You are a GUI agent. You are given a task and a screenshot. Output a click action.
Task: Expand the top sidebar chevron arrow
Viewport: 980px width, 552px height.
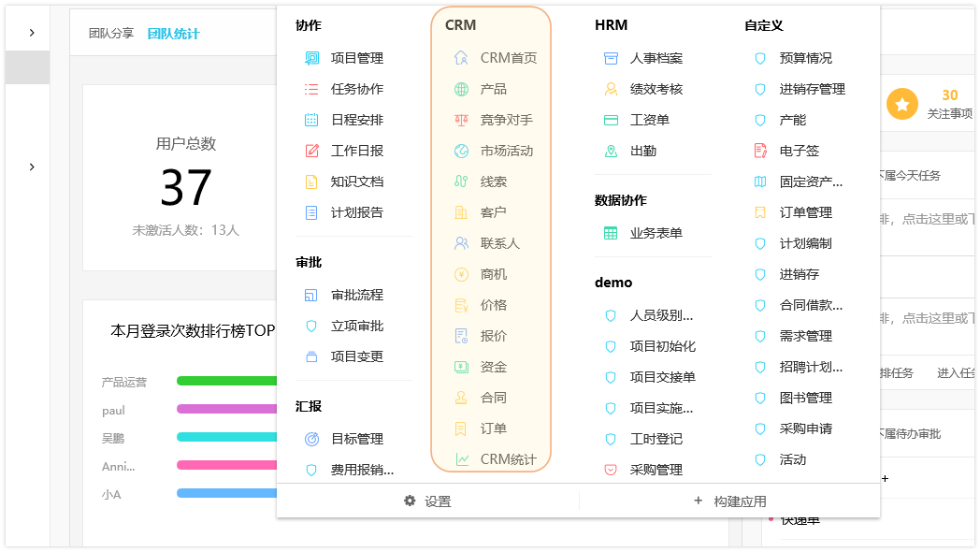click(32, 33)
